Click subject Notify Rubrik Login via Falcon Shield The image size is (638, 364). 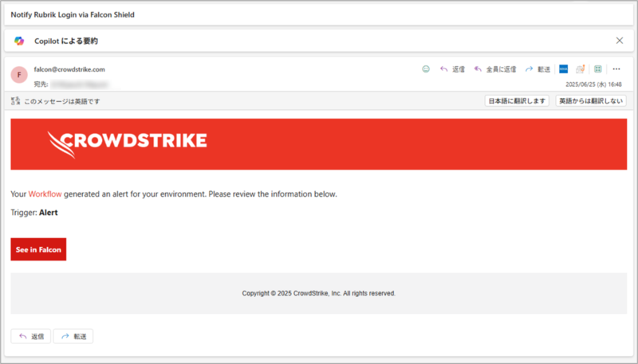point(73,14)
